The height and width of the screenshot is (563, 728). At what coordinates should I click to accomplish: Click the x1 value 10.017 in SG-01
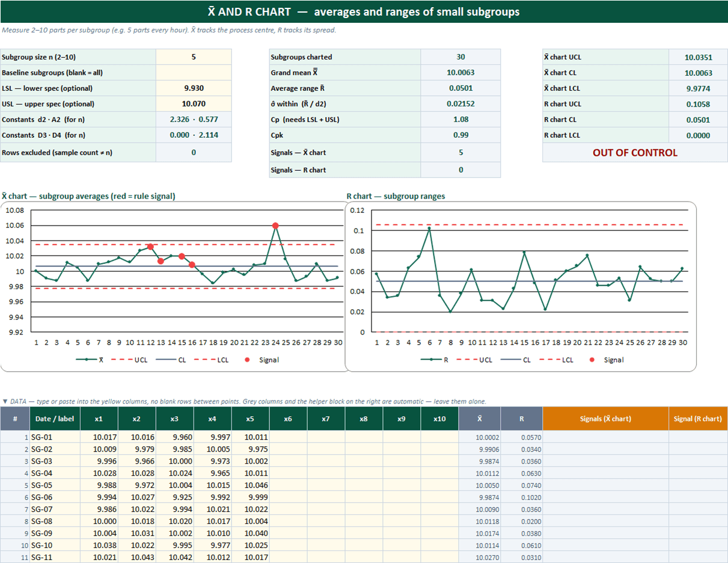99,437
